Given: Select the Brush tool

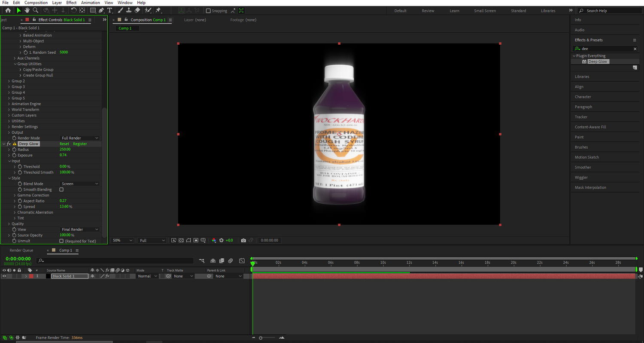Looking at the screenshot, I should point(121,10).
